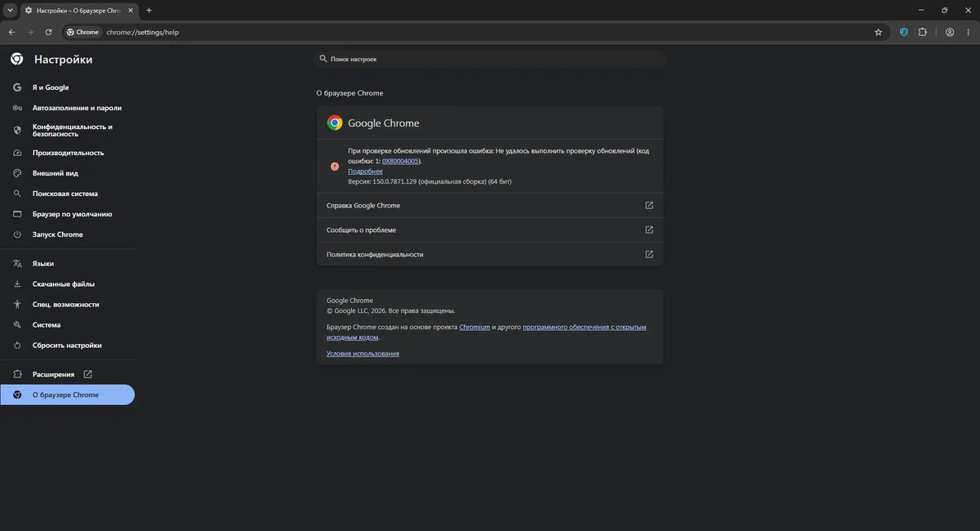Open the Chrome three-dot menu
980x531 pixels.
click(969, 32)
